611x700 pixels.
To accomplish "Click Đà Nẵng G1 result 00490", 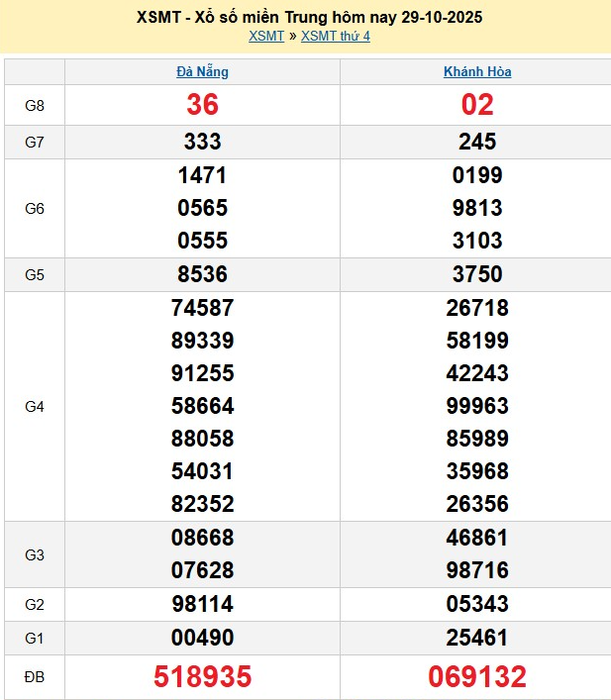I will click(202, 638).
